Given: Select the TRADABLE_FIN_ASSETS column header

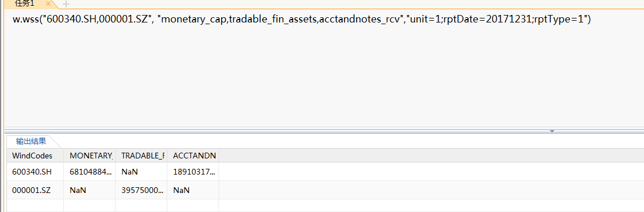Looking at the screenshot, I should coord(141,156).
